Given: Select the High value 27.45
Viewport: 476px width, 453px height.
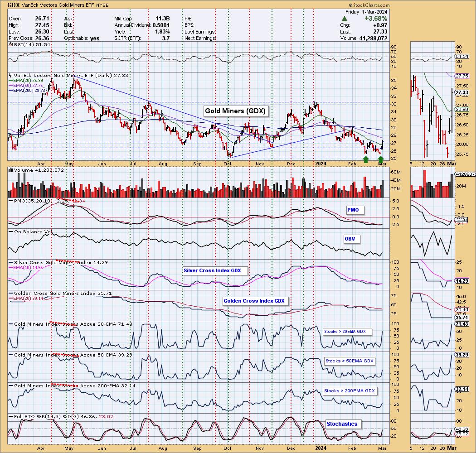Looking at the screenshot, I should coord(42,25).
